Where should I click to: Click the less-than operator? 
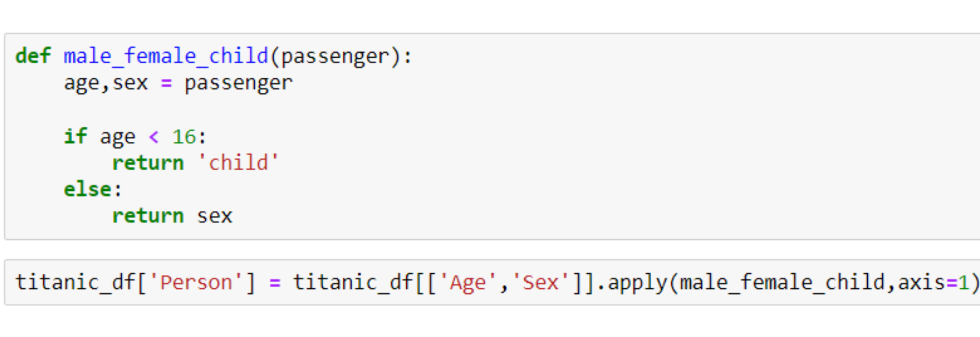coord(154,137)
